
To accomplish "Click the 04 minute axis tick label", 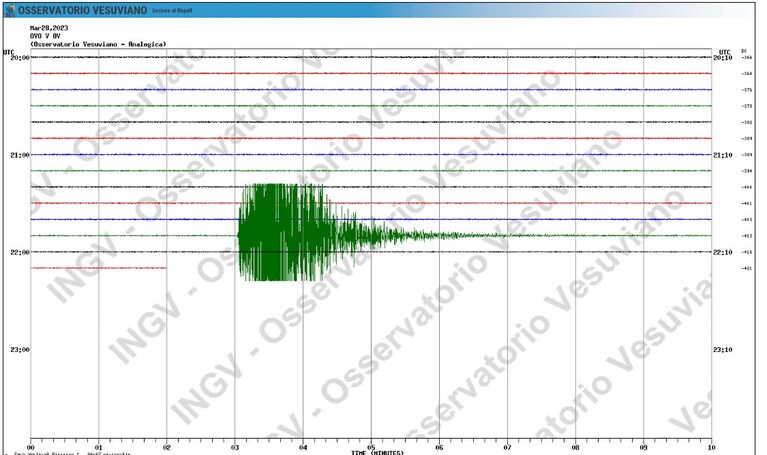I will click(303, 447).
